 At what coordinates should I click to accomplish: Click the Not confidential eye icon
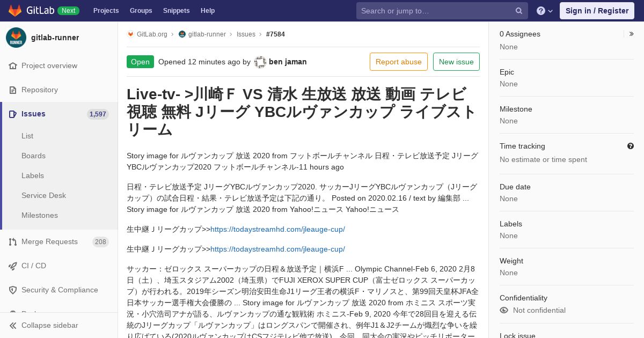click(x=504, y=310)
